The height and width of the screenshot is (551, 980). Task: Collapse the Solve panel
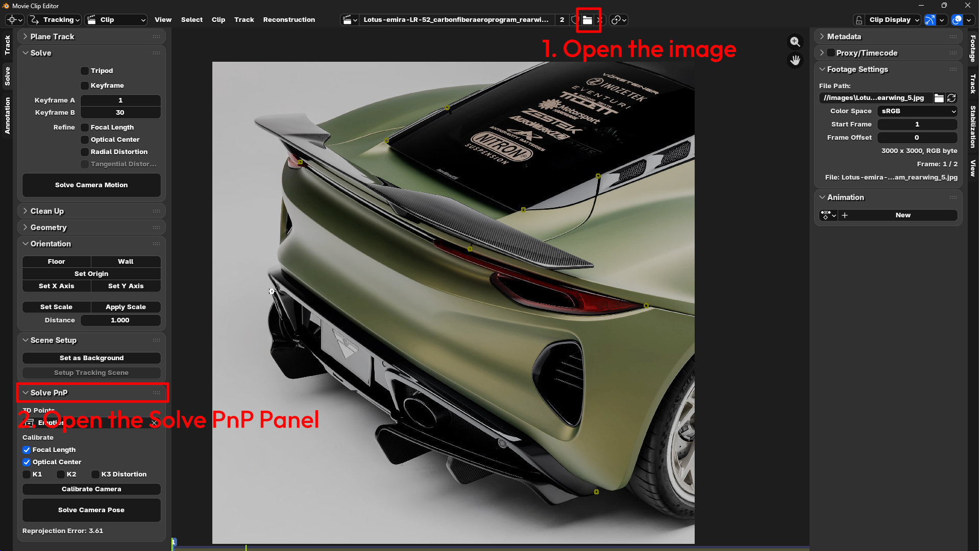tap(91, 53)
